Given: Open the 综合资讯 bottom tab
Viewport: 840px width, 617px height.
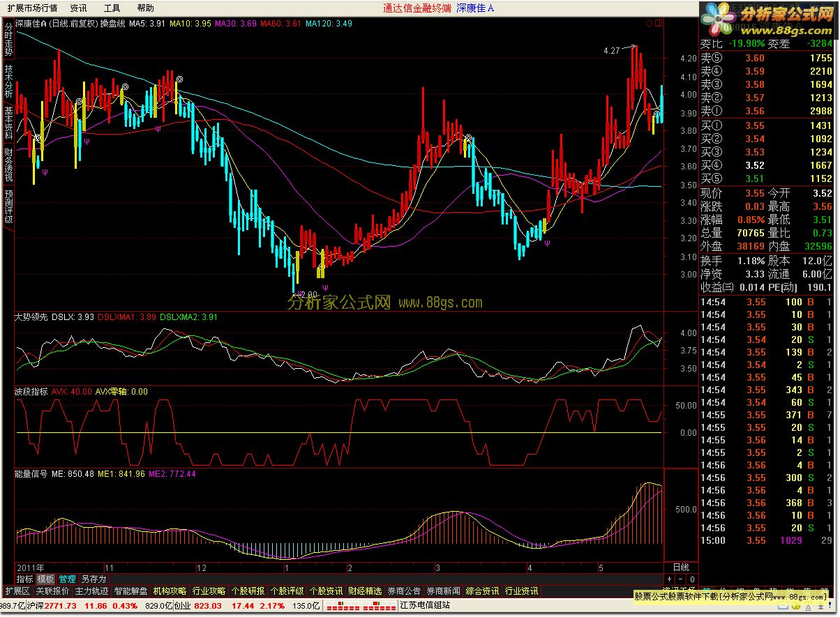Looking at the screenshot, I should coord(483,591).
